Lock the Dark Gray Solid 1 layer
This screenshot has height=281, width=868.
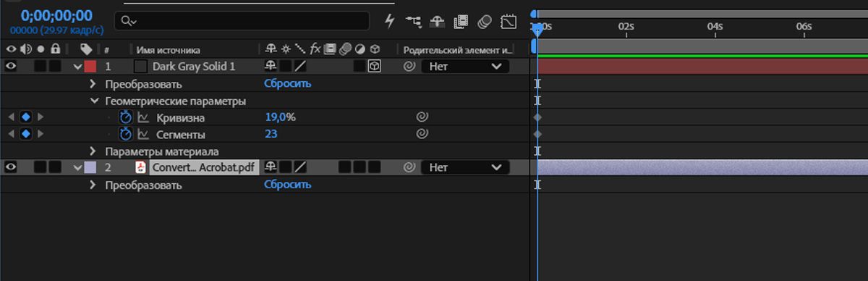(x=55, y=66)
